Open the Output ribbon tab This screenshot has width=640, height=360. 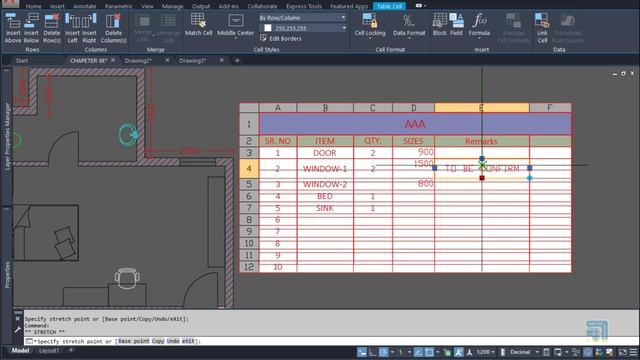click(201, 6)
